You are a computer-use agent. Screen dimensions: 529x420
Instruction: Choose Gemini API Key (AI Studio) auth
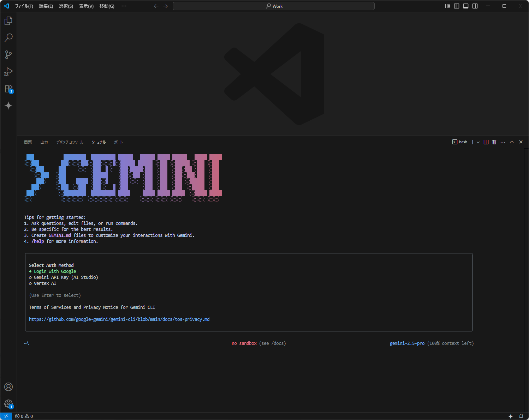(66, 277)
